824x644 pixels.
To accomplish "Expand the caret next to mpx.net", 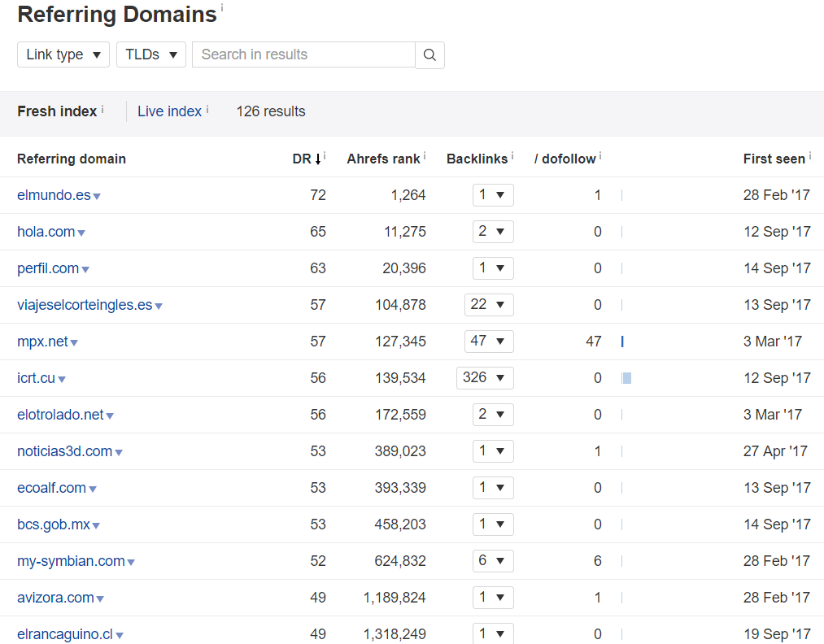I will 74,343.
